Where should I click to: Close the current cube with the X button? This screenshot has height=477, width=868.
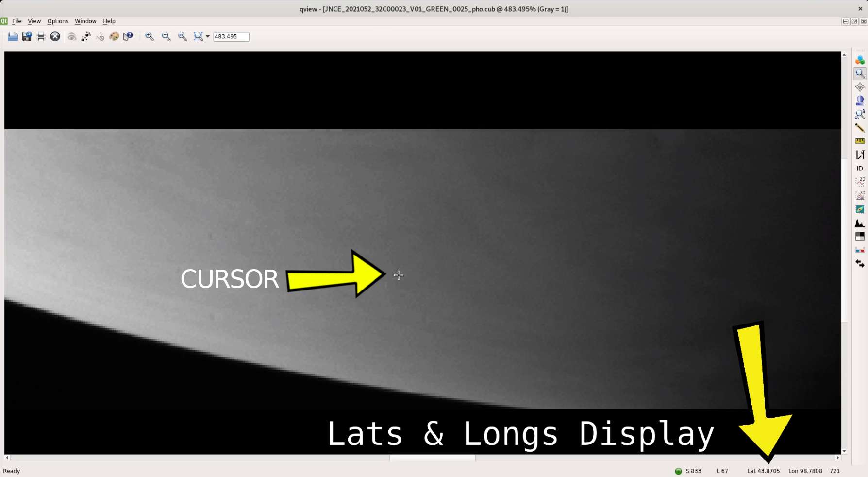click(x=55, y=36)
